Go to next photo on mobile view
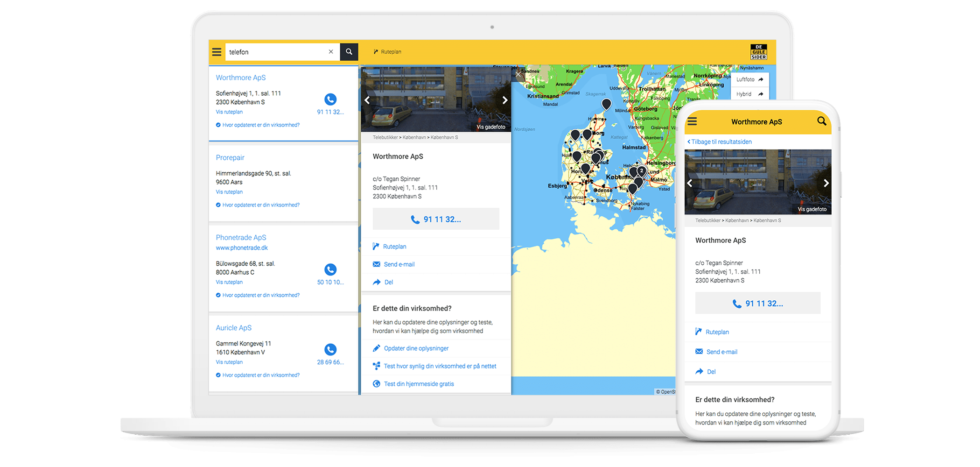This screenshot has height=467, width=980. pos(826,183)
